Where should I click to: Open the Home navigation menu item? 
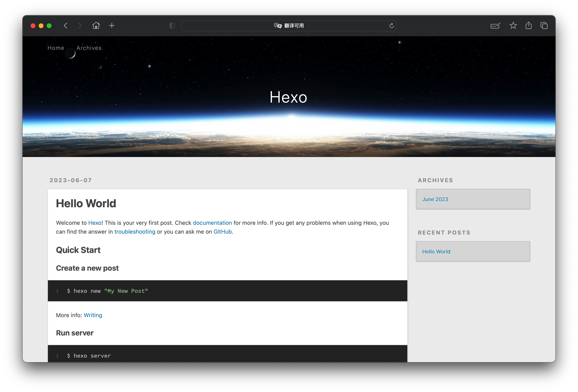click(x=56, y=48)
